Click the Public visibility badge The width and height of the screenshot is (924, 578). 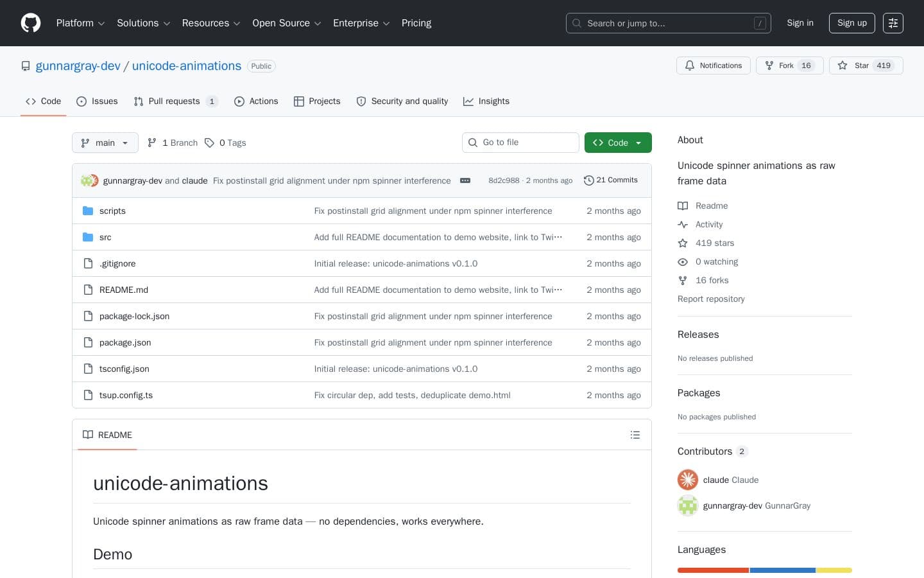pos(261,66)
